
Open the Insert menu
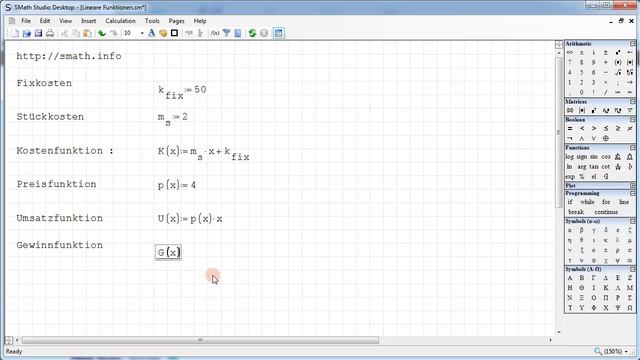89,21
